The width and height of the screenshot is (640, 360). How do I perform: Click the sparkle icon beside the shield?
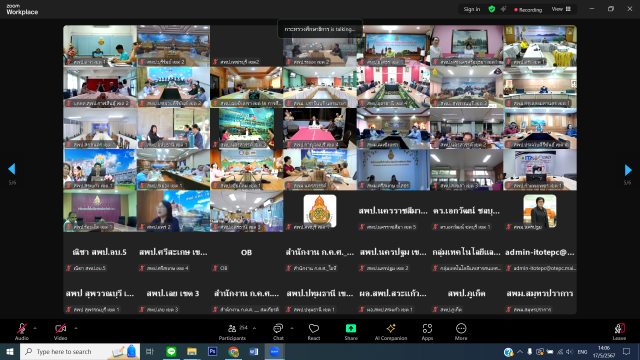pyautogui.click(x=503, y=9)
